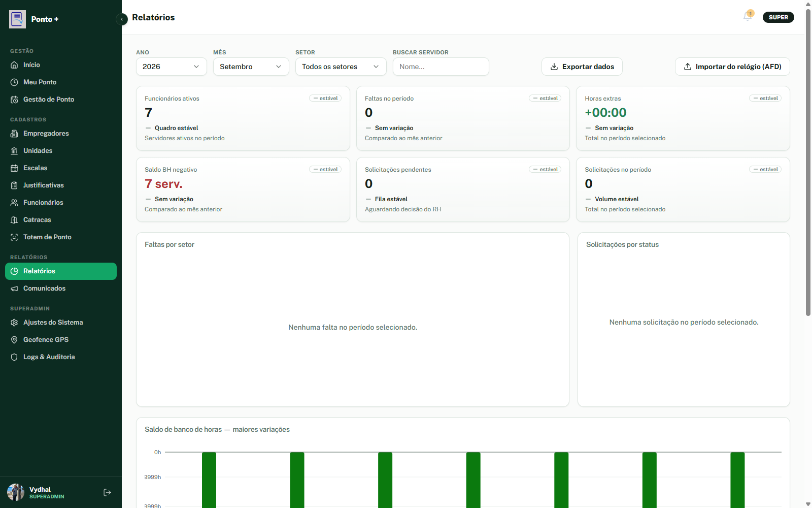The height and width of the screenshot is (508, 812).
Task: Open Catracas menu item
Action: coord(61,220)
